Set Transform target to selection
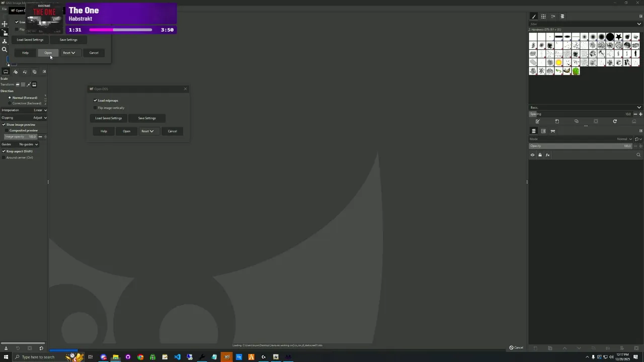Screen dimensions: 644x362 pyautogui.click(x=23, y=84)
